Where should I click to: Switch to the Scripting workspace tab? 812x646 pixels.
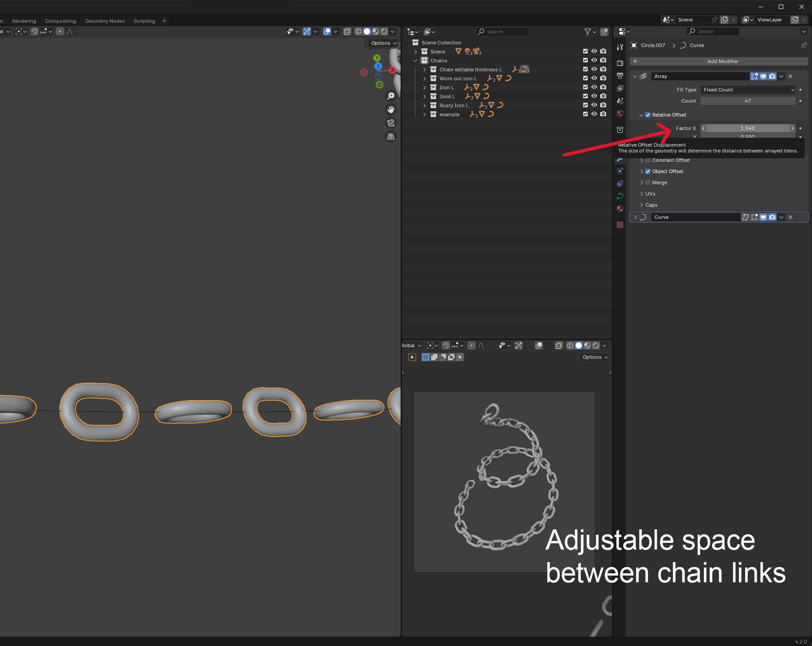(144, 21)
